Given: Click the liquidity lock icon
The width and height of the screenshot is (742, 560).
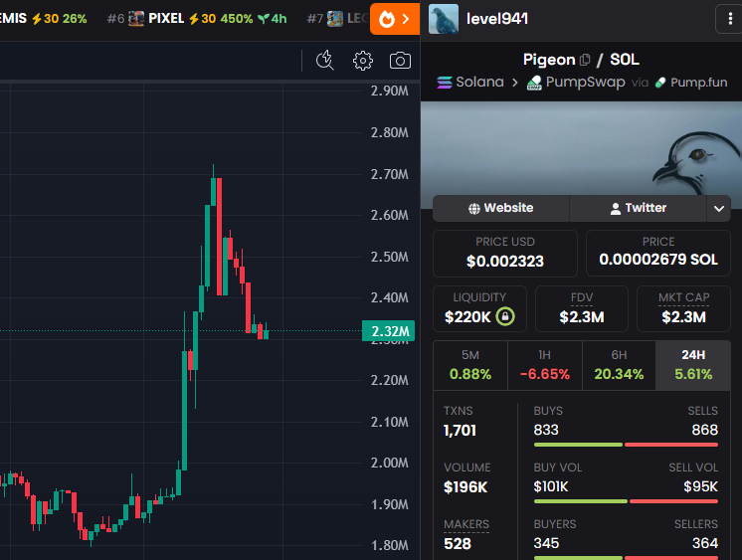Looking at the screenshot, I should point(505,316).
